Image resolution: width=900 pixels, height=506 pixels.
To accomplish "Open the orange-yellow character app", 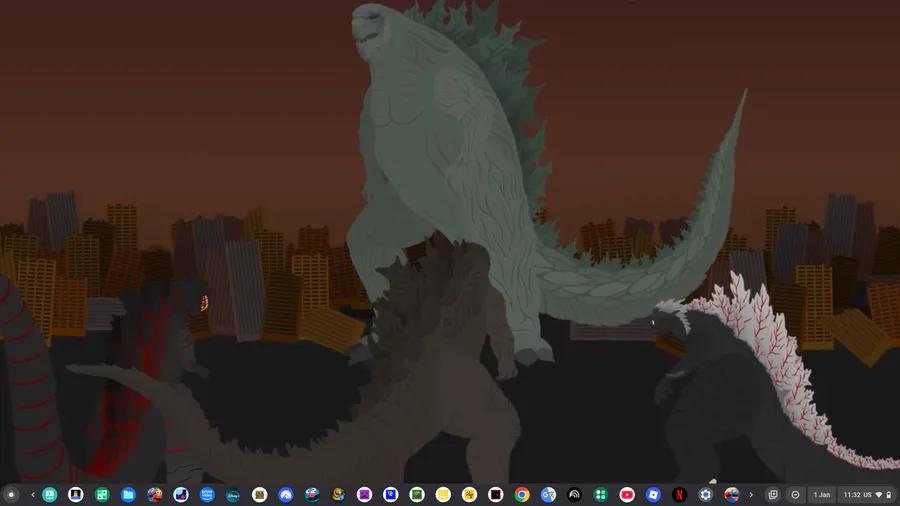I will click(x=338, y=495).
